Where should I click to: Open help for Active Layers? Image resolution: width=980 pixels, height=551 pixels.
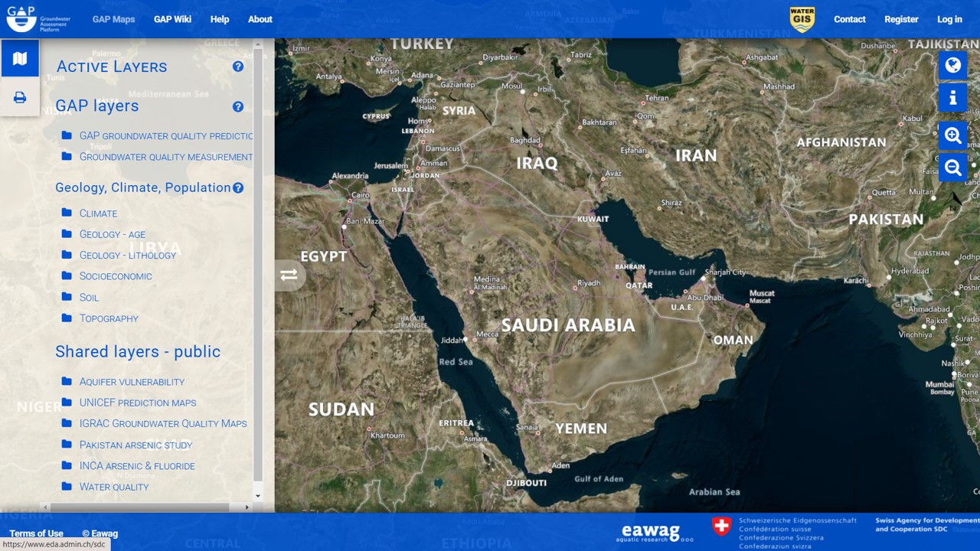(x=238, y=67)
